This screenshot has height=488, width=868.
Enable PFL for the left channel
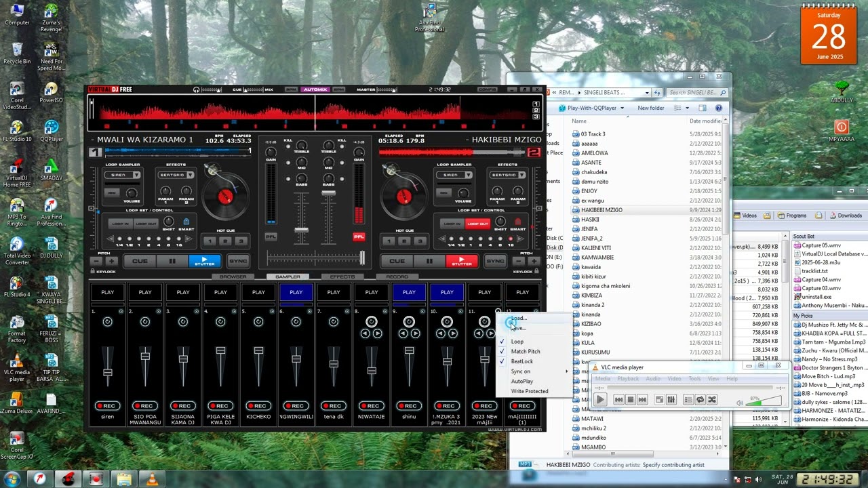271,237
